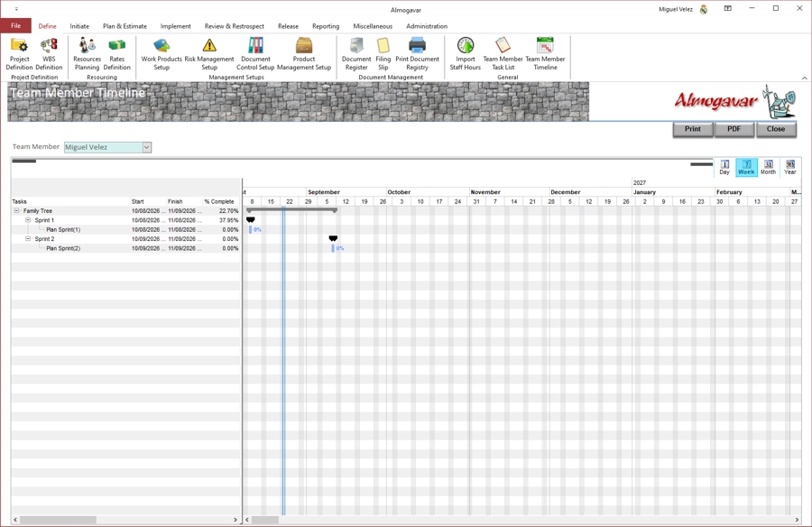Click the Tasks column header
This screenshot has height=527, width=812.
tap(71, 201)
